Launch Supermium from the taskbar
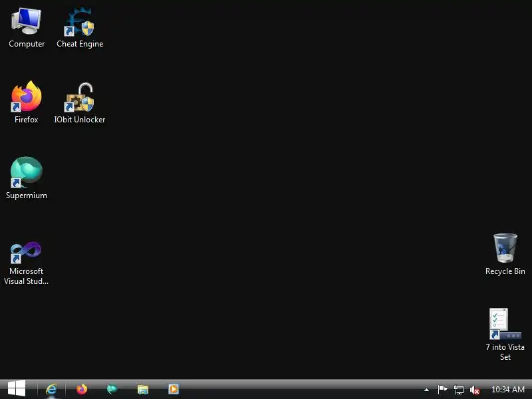This screenshot has width=532, height=399. pyautogui.click(x=112, y=389)
